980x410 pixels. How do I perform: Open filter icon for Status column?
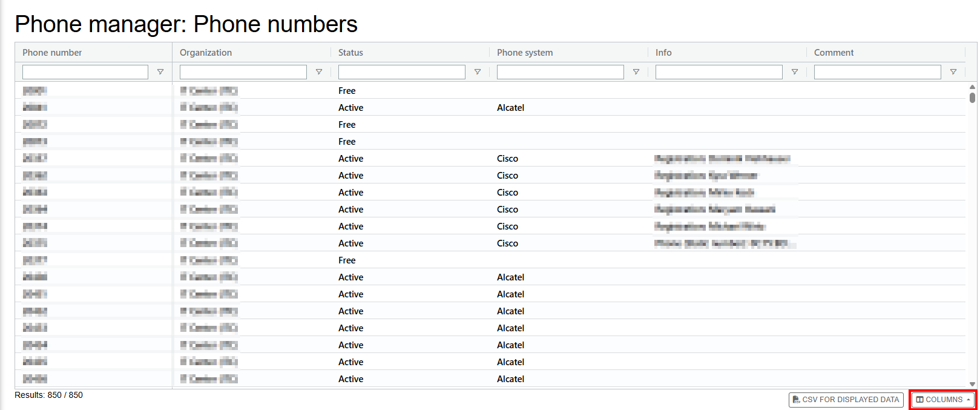[478, 72]
